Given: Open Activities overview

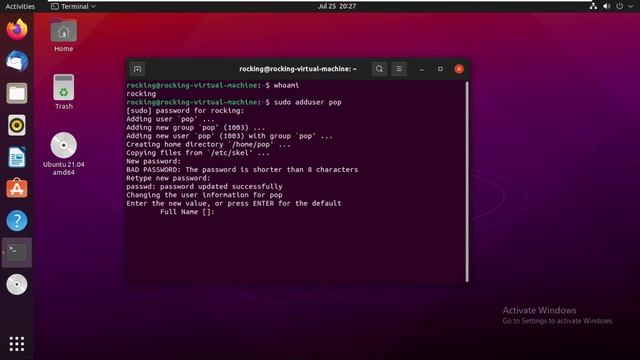Looking at the screenshot, I should pos(20,6).
